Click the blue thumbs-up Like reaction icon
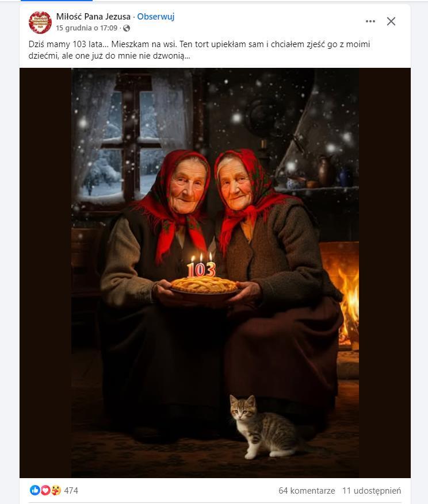 (x=35, y=490)
